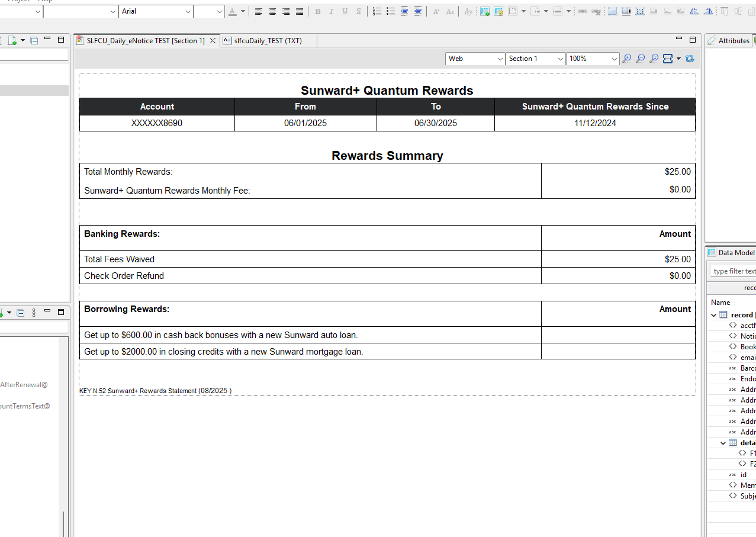The width and height of the screenshot is (756, 537).
Task: Click the Data Model filter text field
Action: click(x=734, y=271)
